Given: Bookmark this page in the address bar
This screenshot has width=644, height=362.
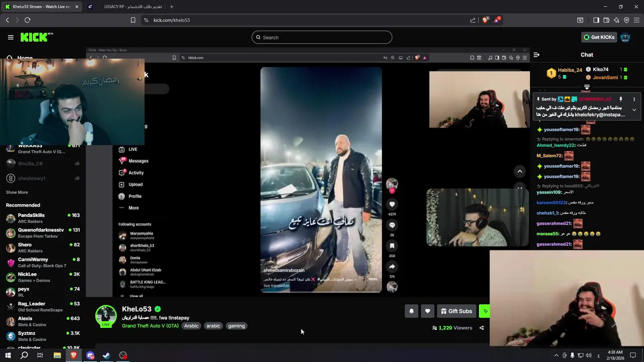Looking at the screenshot, I should [133, 20].
